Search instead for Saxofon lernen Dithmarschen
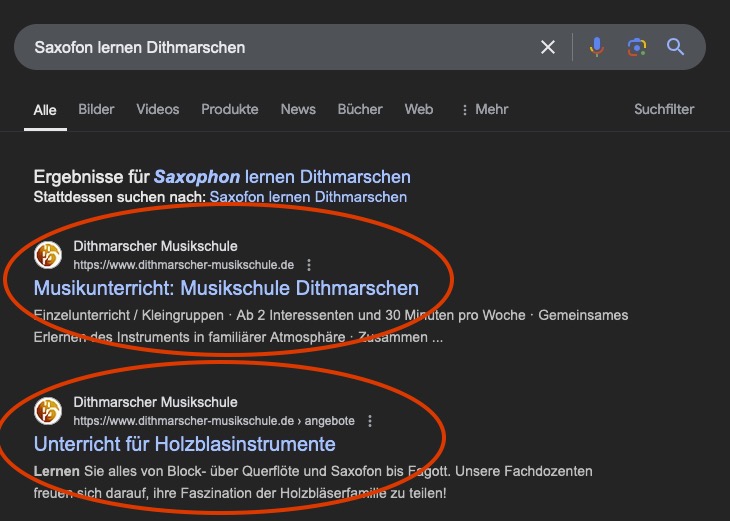730x521 pixels. coord(308,197)
